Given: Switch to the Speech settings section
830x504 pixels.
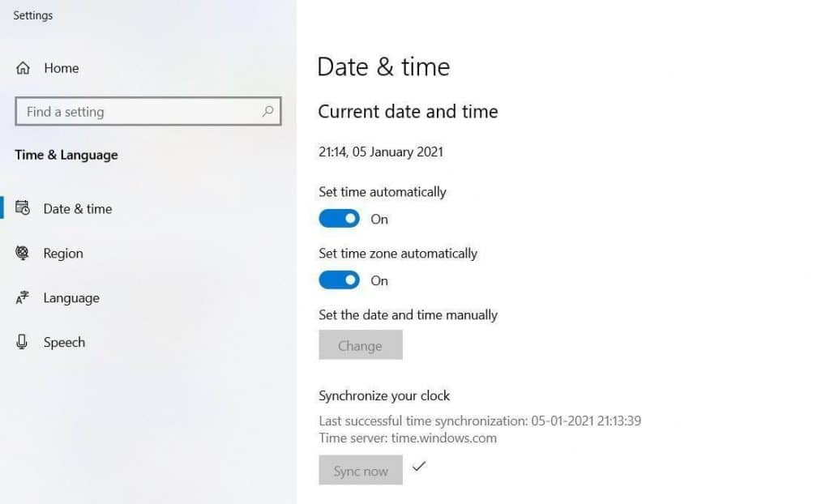Looking at the screenshot, I should (64, 342).
